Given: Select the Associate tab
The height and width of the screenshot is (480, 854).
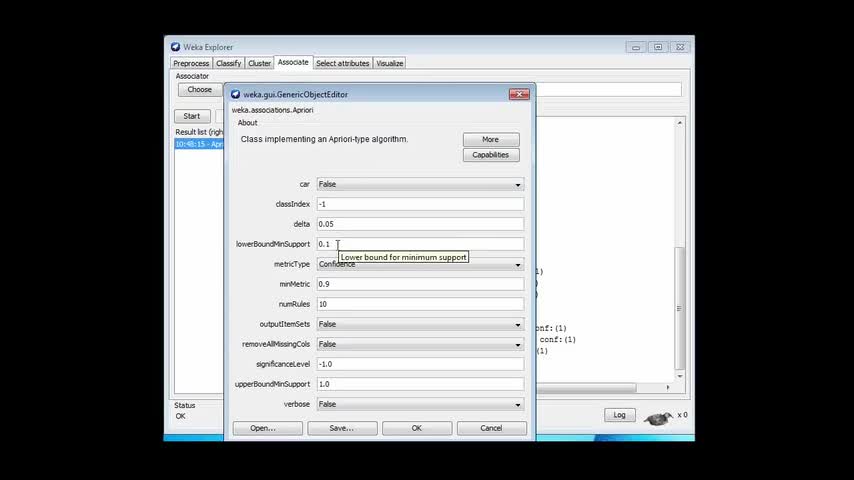Looking at the screenshot, I should (293, 63).
